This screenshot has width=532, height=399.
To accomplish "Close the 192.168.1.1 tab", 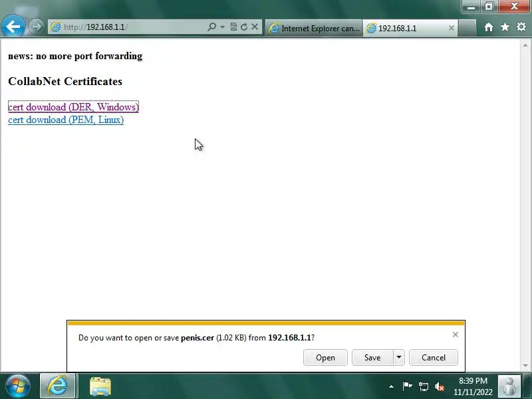I will [x=452, y=28].
